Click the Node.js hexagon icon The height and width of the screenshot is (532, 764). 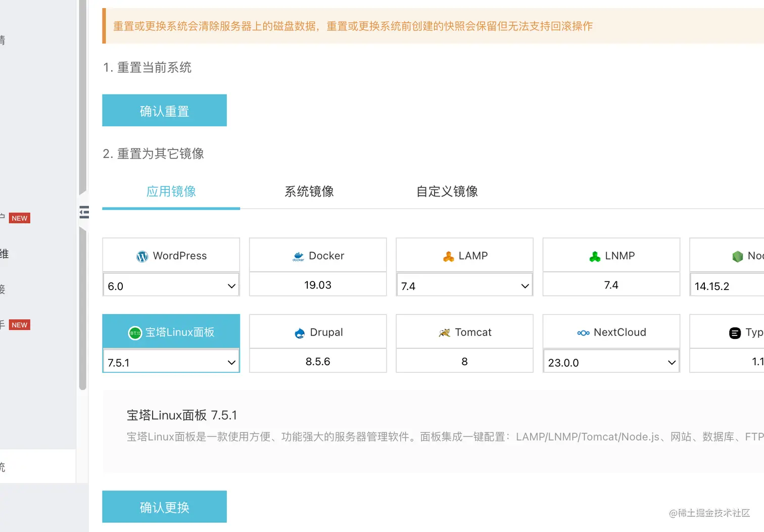738,257
